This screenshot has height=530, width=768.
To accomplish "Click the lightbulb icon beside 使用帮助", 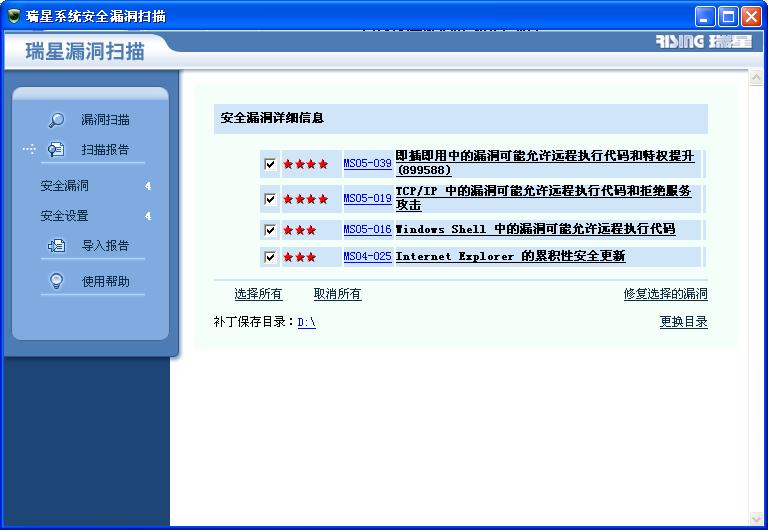I will pos(56,281).
